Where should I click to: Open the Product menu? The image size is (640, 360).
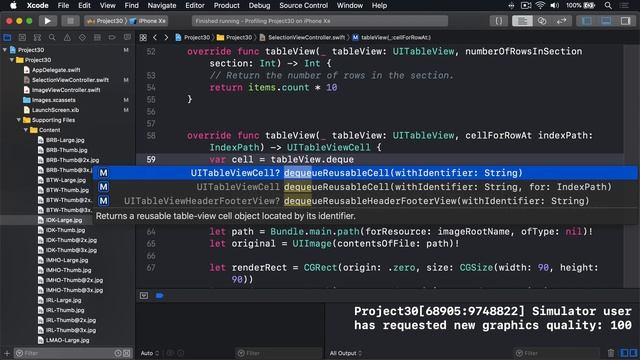click(x=227, y=6)
